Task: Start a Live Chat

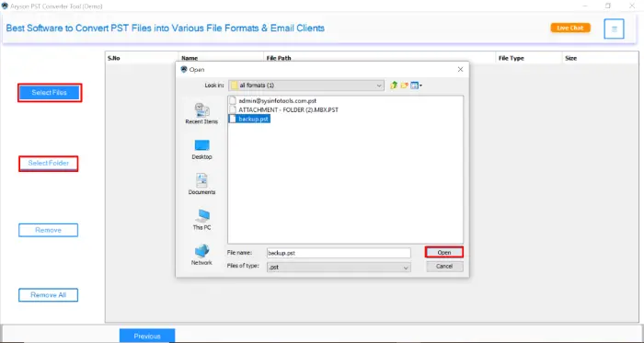Action: (x=570, y=28)
